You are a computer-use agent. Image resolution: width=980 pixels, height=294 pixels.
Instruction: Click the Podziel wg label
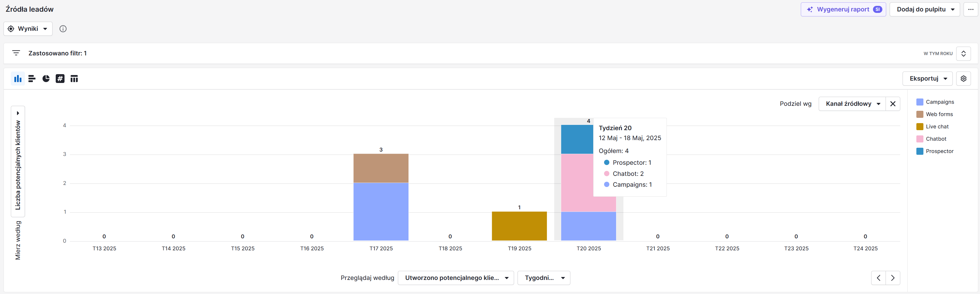[796, 104]
